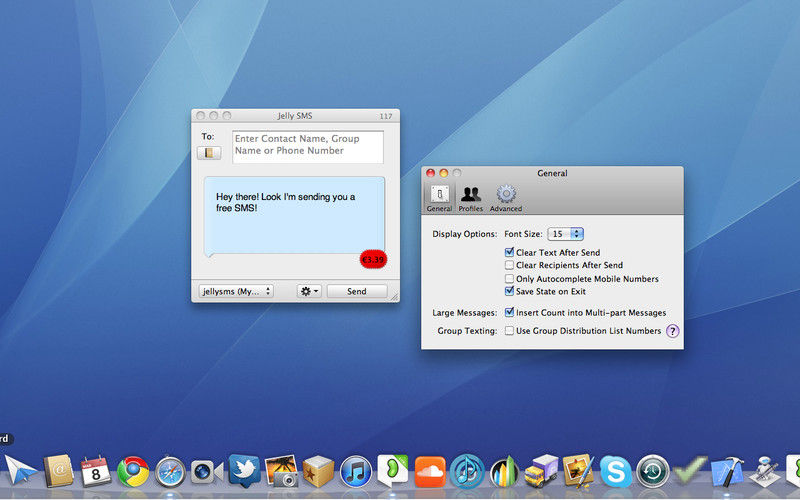This screenshot has height=500, width=800.
Task: Click the 117 character counter
Action: (386, 116)
